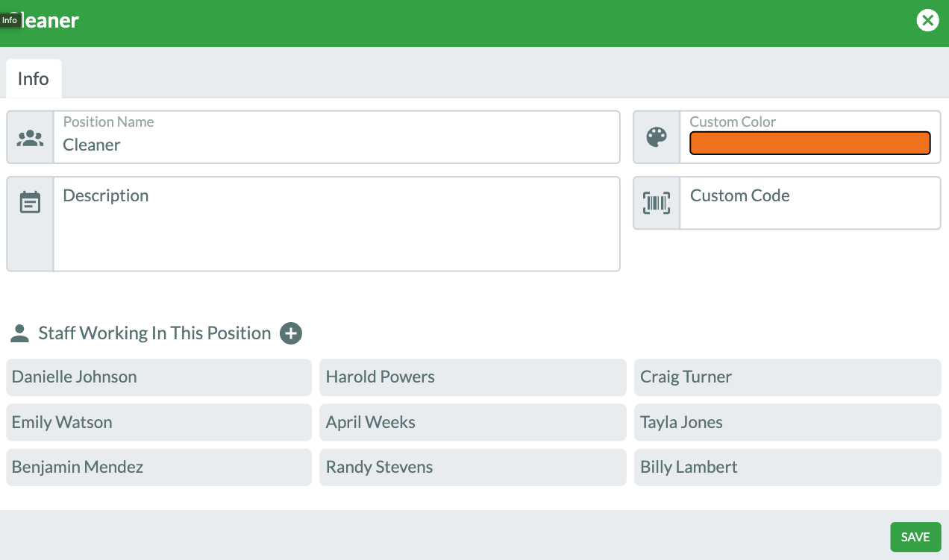Close the Cleaner dialog with X icon

tap(927, 20)
